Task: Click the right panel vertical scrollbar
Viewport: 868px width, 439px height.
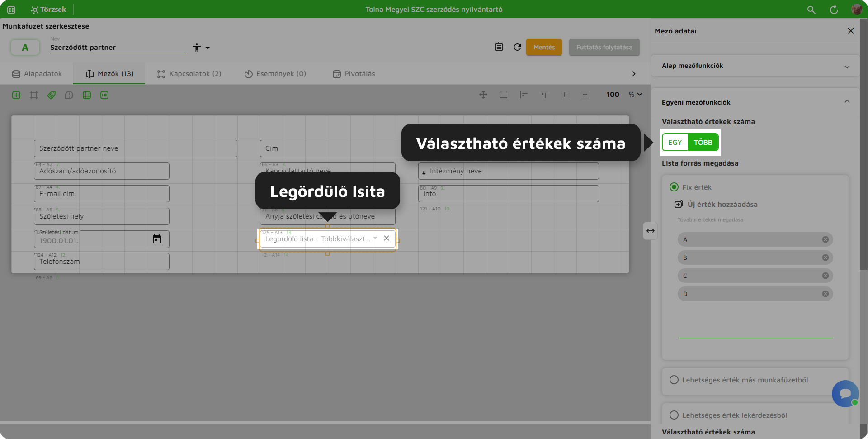Action: point(863,145)
